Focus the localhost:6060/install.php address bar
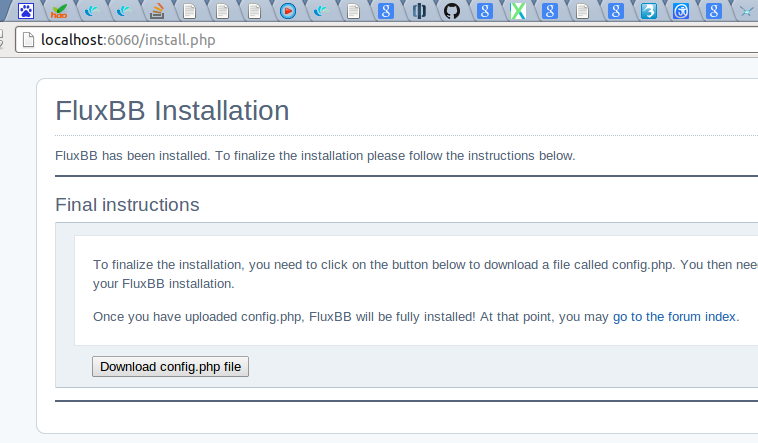The width and height of the screenshot is (758, 443). click(387, 40)
